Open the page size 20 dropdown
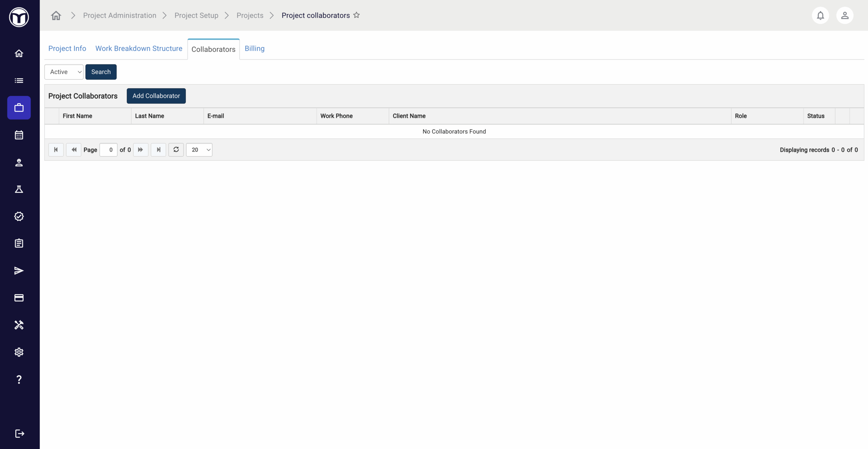This screenshot has height=449, width=868. click(199, 150)
